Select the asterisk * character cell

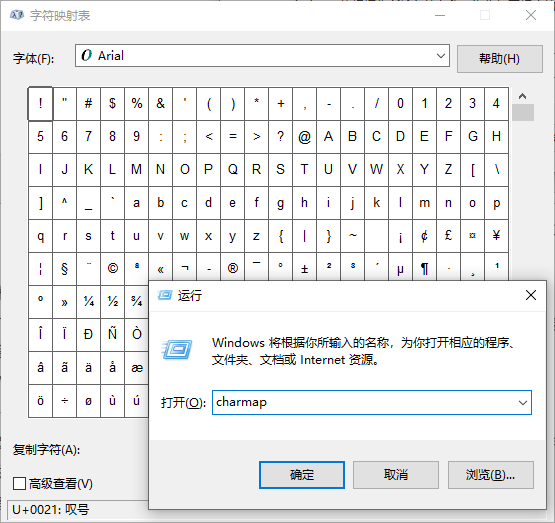[257, 103]
